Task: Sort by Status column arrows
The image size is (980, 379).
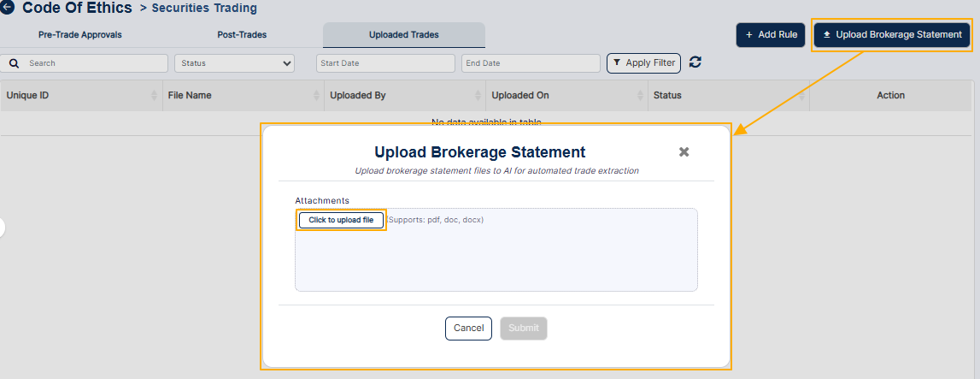Action: click(802, 96)
